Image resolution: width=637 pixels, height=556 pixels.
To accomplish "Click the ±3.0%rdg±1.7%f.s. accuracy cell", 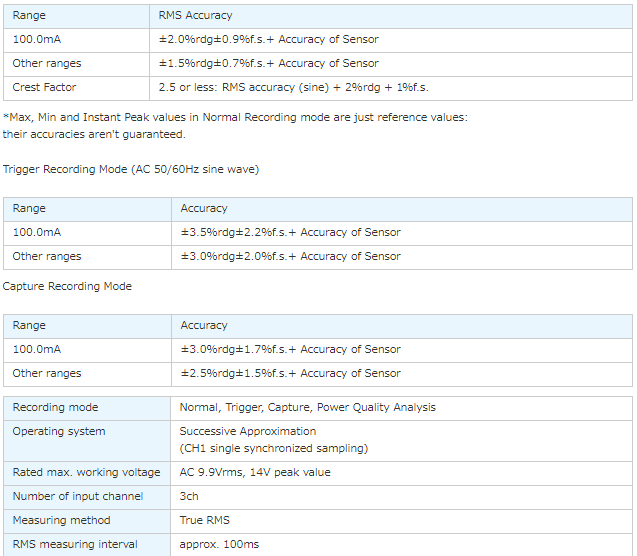I will 290,350.
